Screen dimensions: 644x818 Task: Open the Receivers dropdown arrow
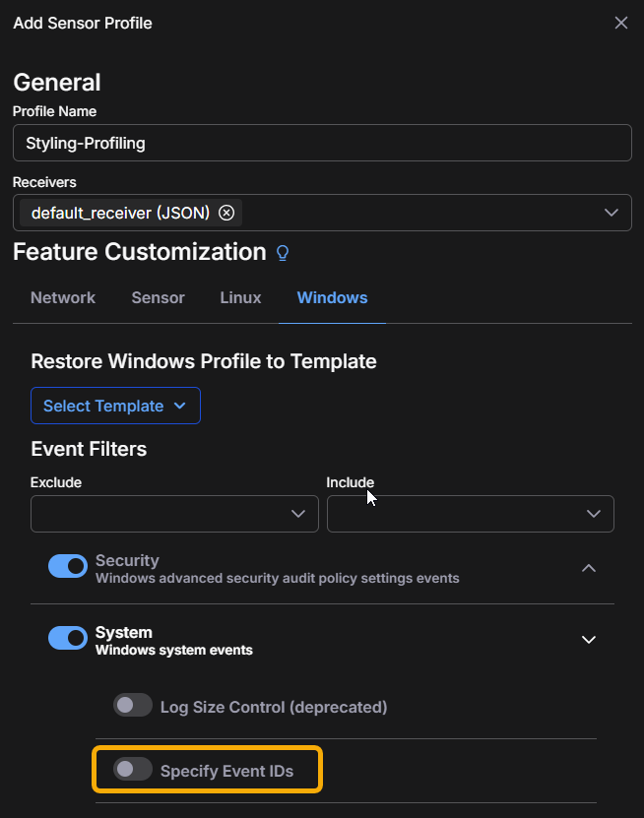point(612,213)
